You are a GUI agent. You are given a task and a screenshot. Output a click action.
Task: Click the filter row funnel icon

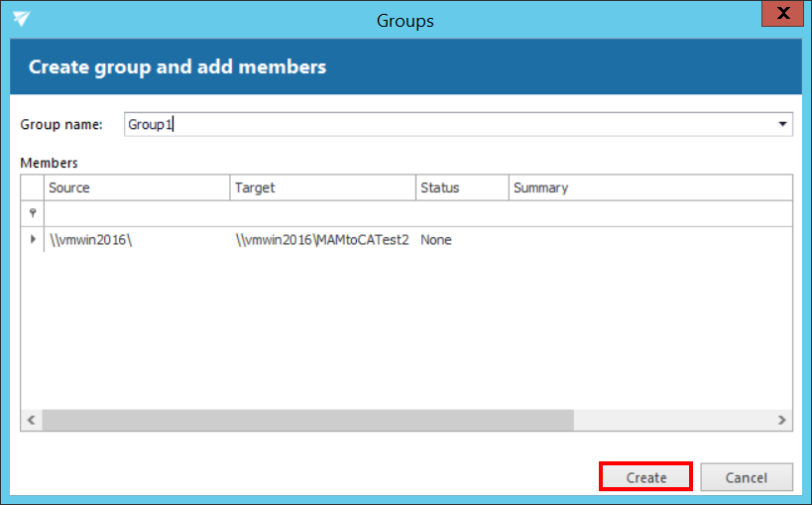click(33, 213)
